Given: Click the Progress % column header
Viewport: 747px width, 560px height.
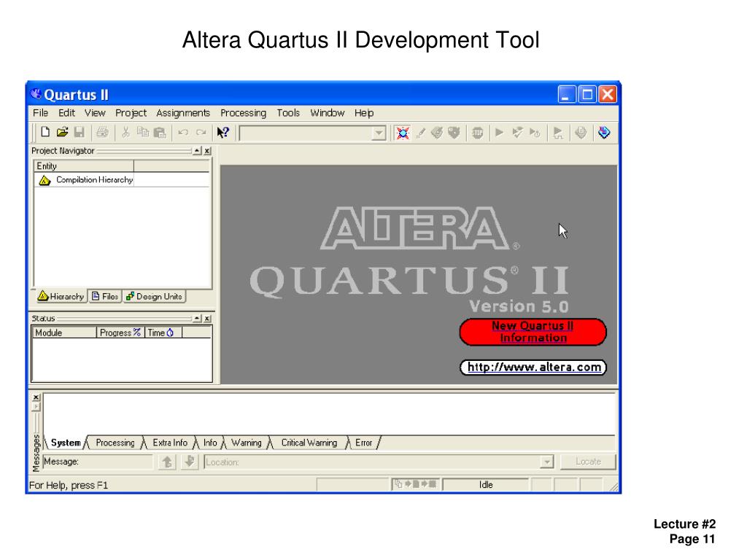Looking at the screenshot, I should click(x=120, y=332).
